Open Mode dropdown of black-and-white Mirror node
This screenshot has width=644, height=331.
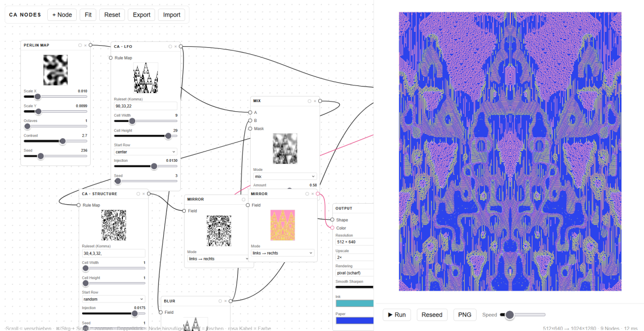click(218, 258)
